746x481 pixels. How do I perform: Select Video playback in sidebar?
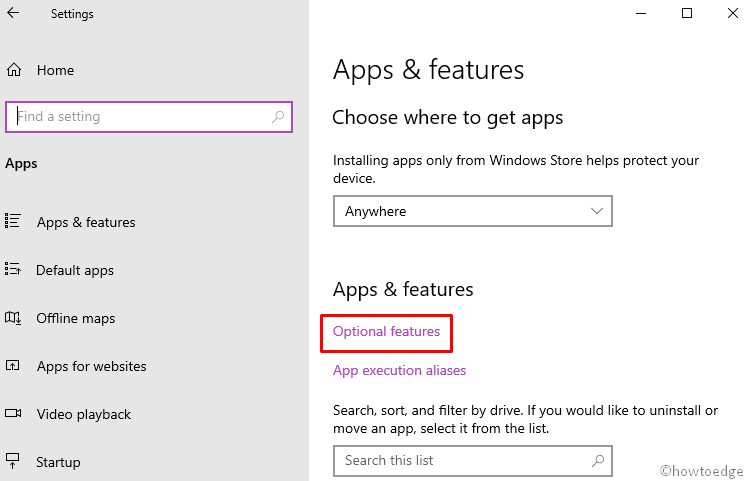[x=84, y=414]
